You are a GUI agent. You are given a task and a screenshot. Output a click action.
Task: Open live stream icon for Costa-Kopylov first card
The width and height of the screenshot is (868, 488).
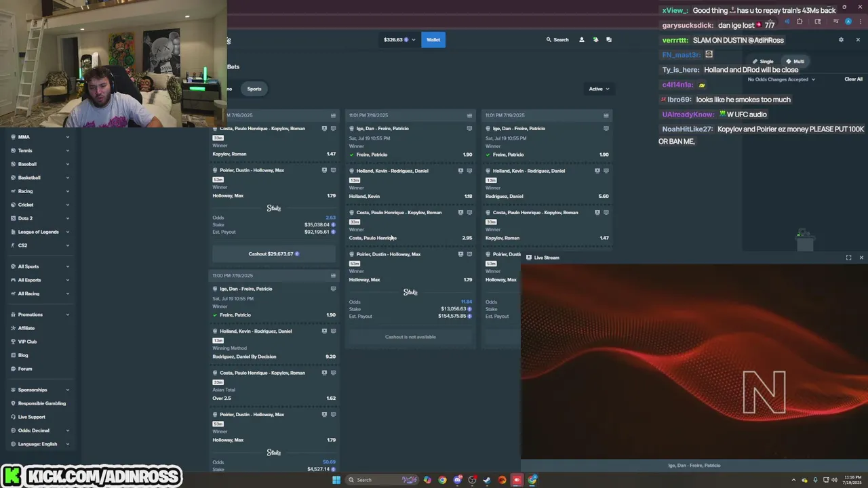(324, 128)
